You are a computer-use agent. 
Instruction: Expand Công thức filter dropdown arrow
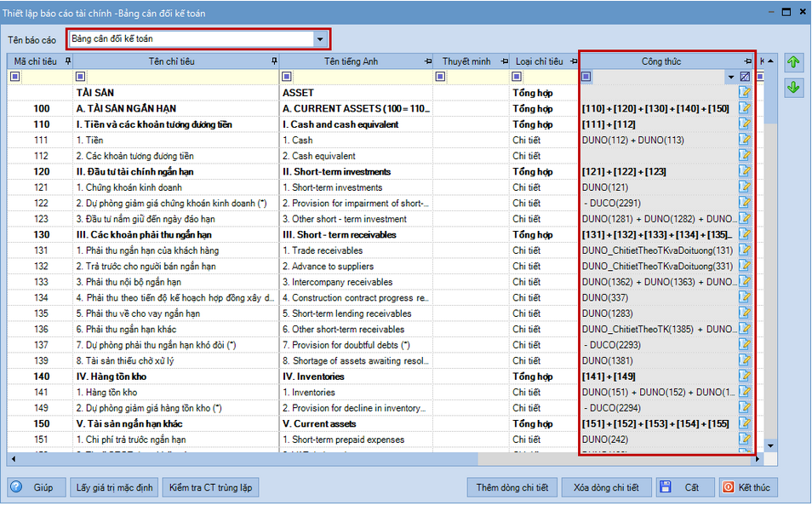731,78
